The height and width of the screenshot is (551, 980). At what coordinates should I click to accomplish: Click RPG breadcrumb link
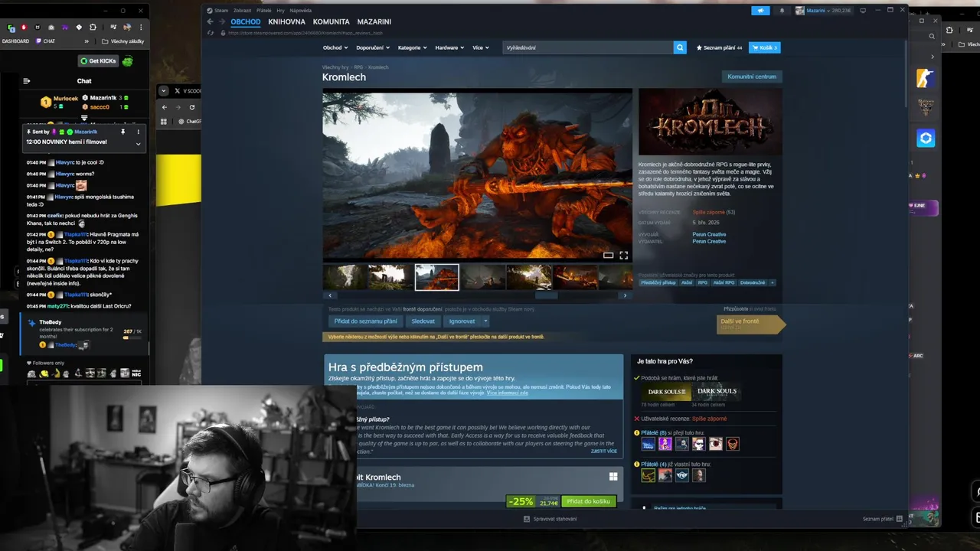click(x=358, y=67)
